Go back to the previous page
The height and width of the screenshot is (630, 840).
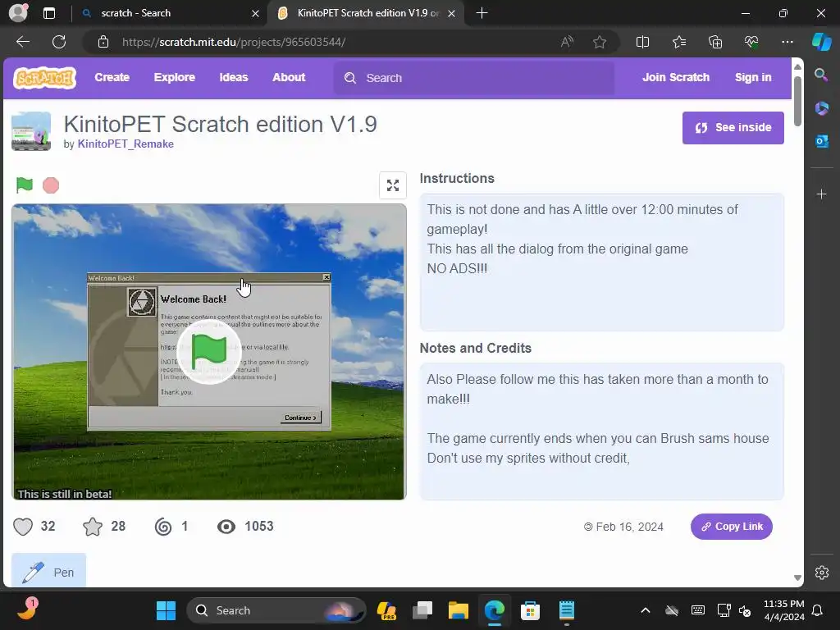click(23, 42)
